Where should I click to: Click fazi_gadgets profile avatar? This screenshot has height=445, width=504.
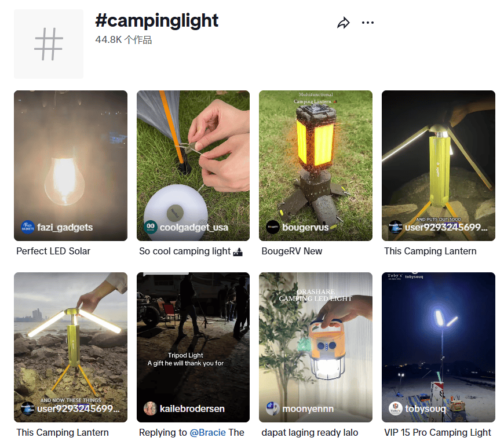pyautogui.click(x=27, y=227)
